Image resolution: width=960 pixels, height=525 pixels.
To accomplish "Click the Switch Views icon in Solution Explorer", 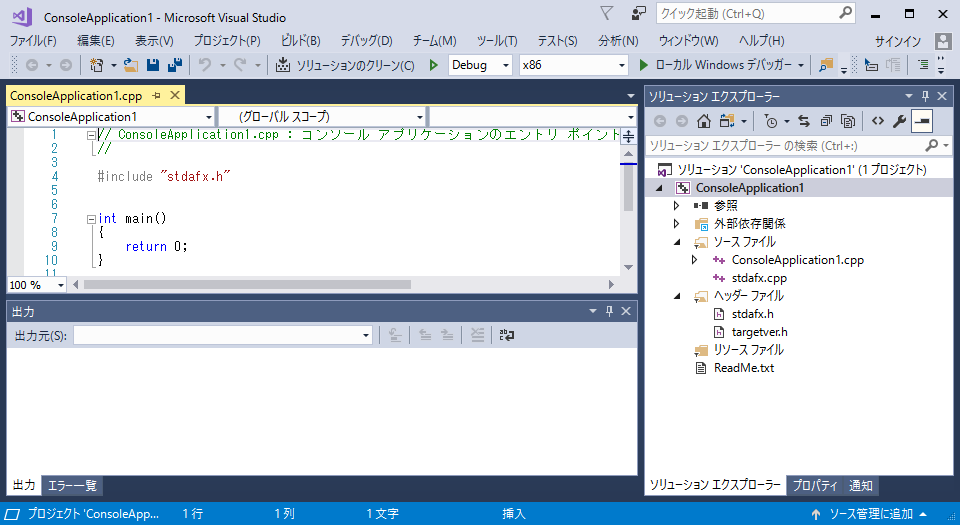I will click(727, 121).
